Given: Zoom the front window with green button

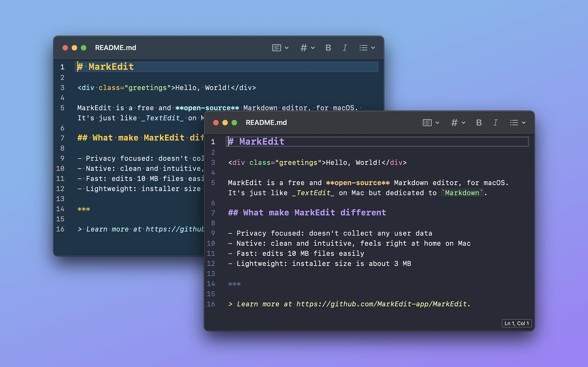Looking at the screenshot, I should [x=234, y=123].
